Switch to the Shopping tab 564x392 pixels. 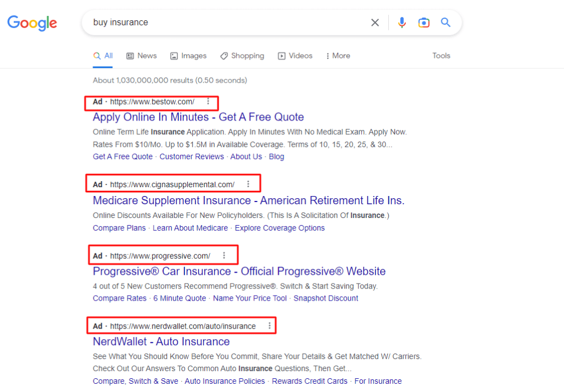coord(242,56)
